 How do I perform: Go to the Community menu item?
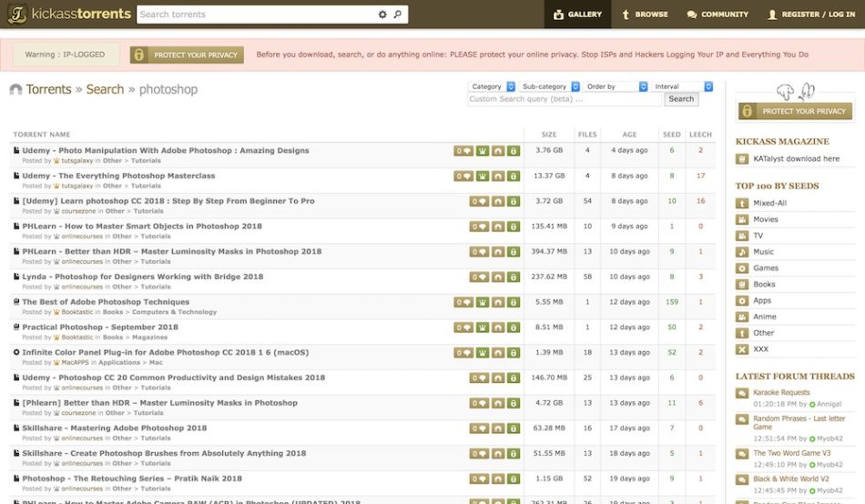point(717,15)
